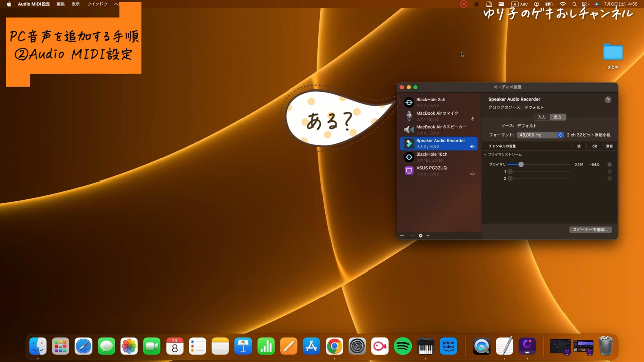Click the 0.191 value field
Viewport: 644px width, 362px height.
point(579,164)
